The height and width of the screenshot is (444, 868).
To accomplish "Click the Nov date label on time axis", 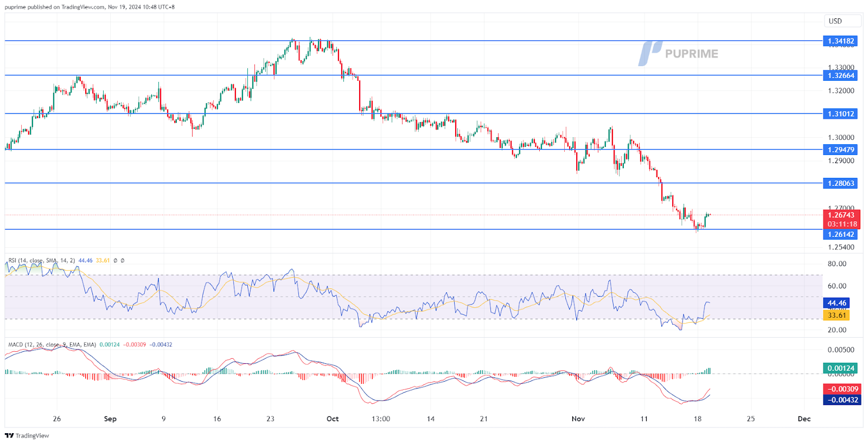I will click(578, 419).
